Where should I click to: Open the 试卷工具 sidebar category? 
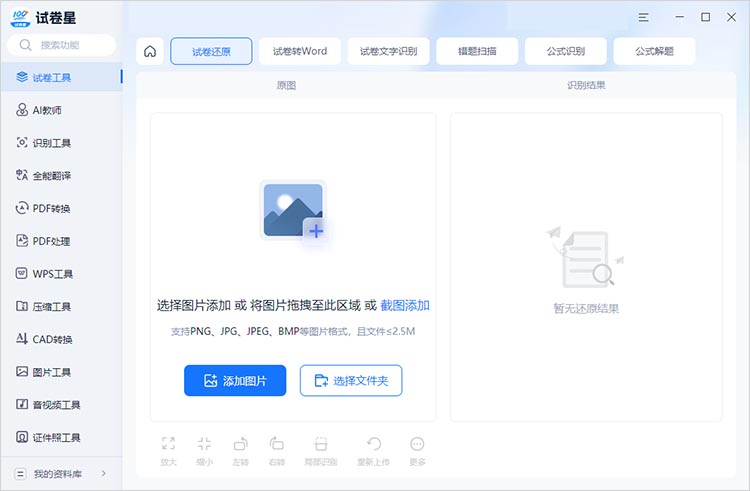pos(61,77)
